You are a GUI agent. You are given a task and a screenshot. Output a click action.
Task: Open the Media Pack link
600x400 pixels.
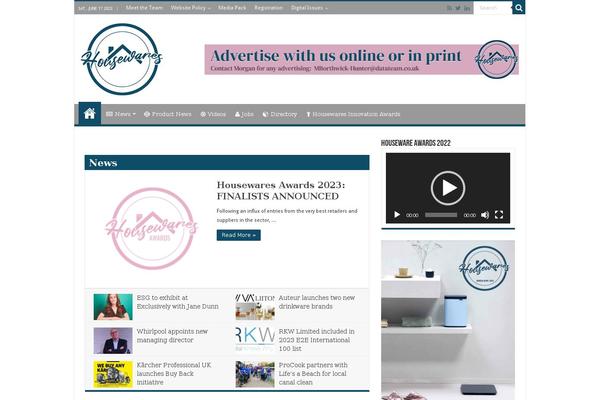pos(232,8)
